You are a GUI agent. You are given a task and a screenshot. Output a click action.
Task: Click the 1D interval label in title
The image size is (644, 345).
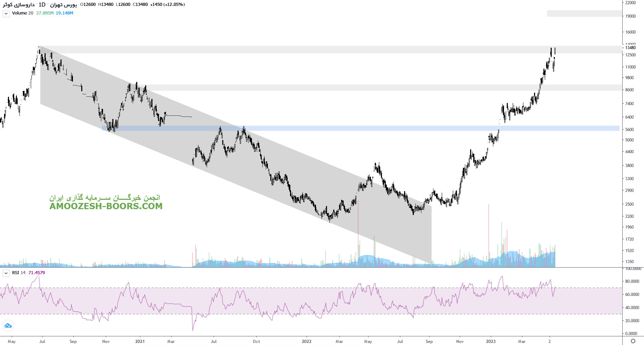pos(42,4)
